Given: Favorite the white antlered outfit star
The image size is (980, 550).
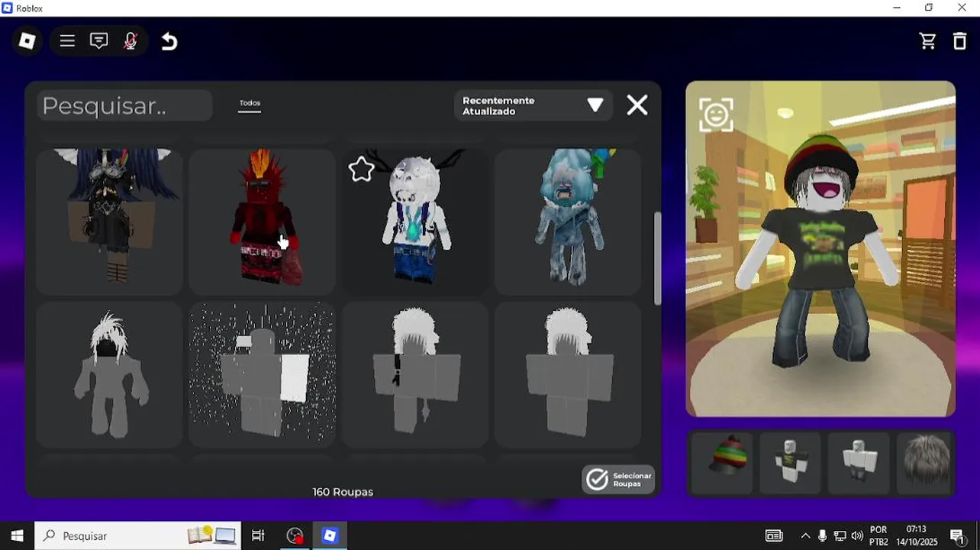Looking at the screenshot, I should click(x=361, y=169).
